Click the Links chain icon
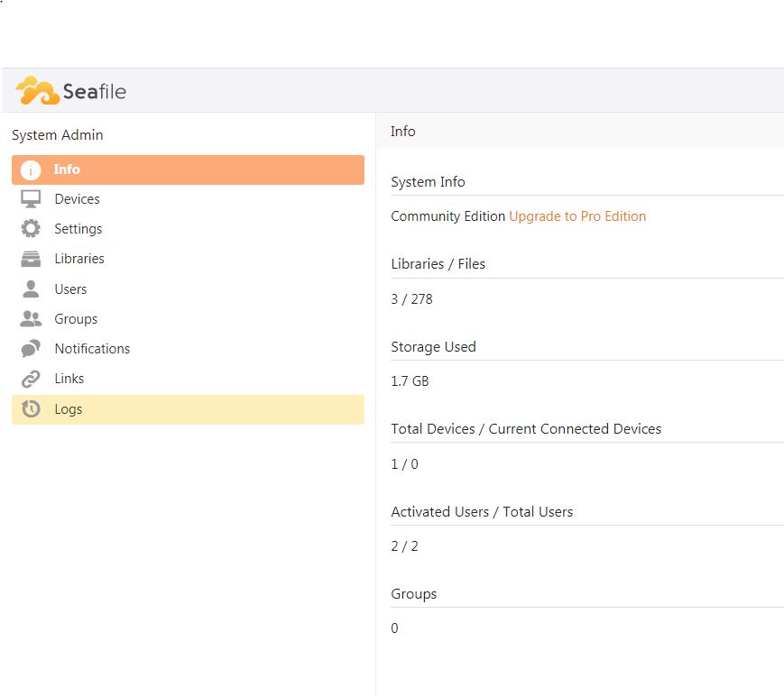 [31, 379]
